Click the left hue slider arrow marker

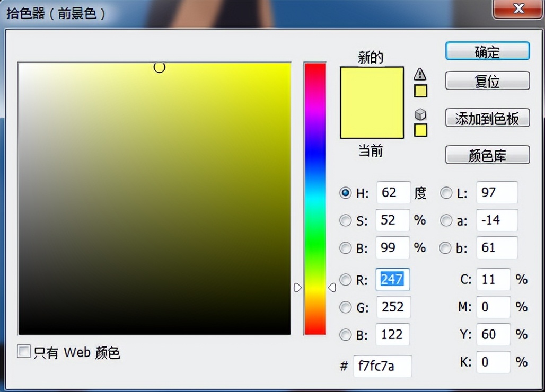[x=297, y=288]
